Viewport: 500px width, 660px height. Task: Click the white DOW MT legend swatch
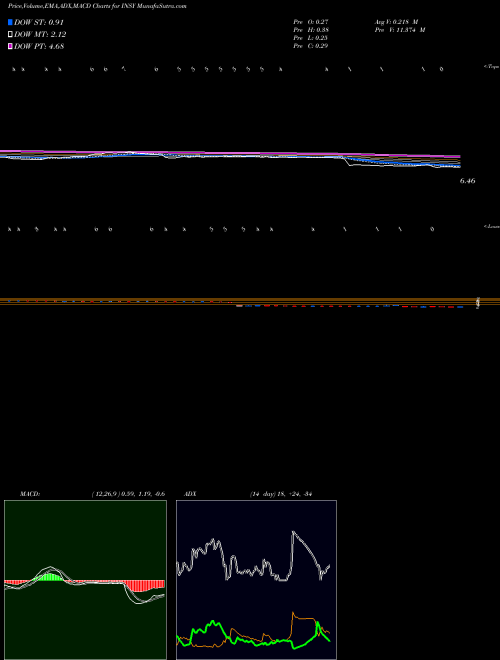click(x=10, y=35)
